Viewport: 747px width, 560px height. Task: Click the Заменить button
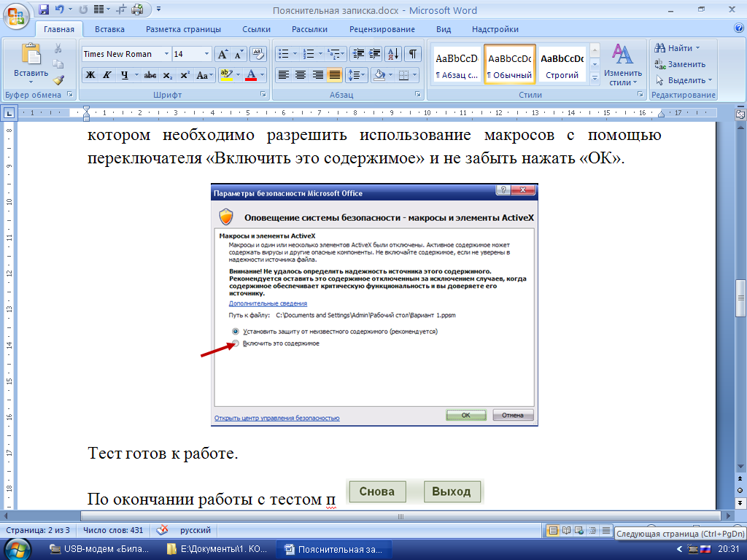tap(681, 64)
